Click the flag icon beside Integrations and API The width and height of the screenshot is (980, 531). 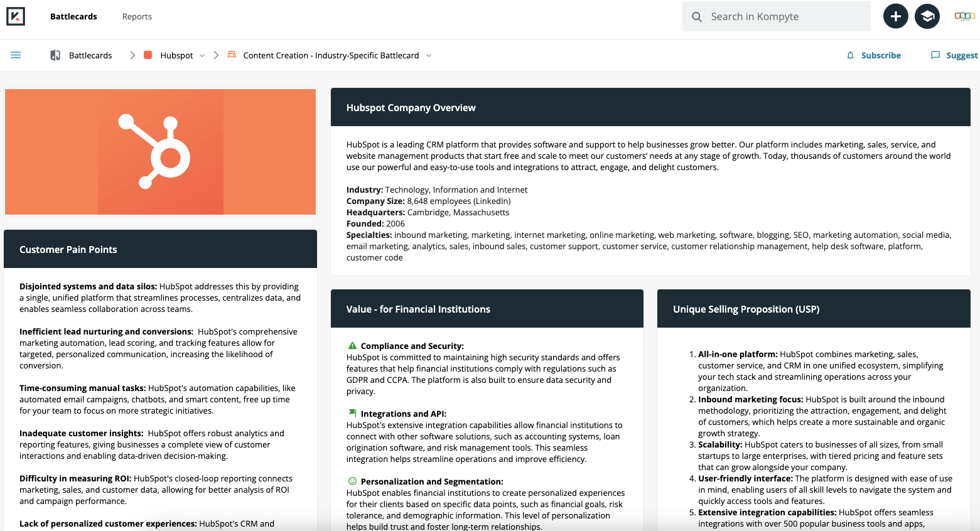[352, 413]
